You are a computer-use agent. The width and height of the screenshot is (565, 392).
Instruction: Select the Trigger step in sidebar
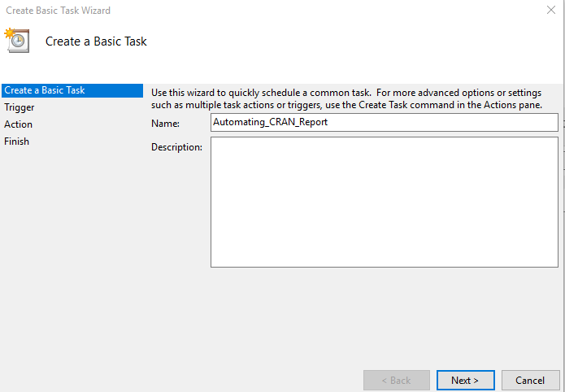(x=19, y=107)
